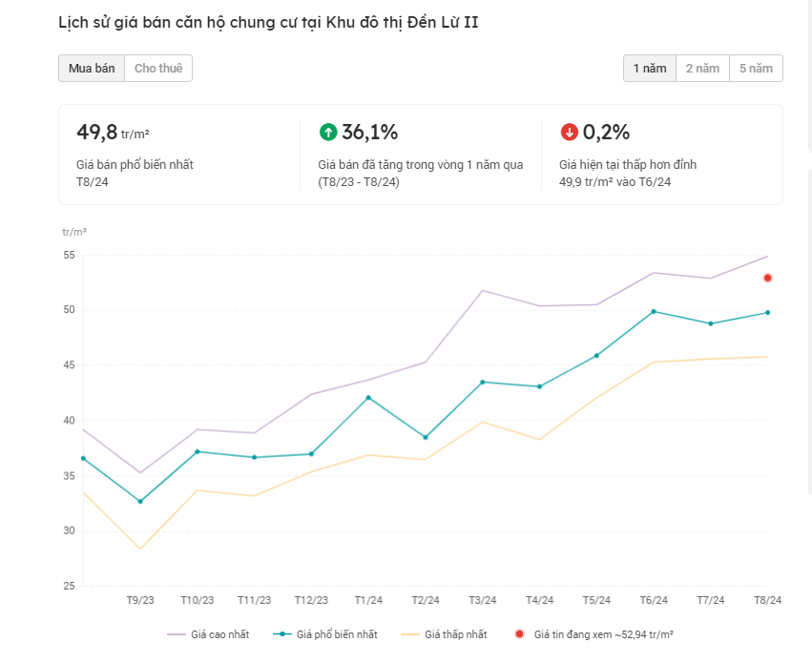
Task: Switch to '2 năm' time range
Action: coord(702,69)
